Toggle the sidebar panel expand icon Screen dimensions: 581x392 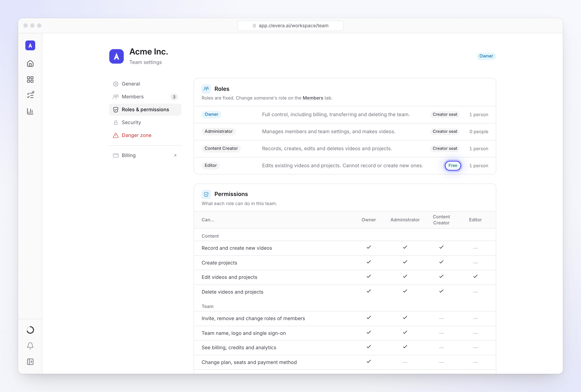point(30,362)
